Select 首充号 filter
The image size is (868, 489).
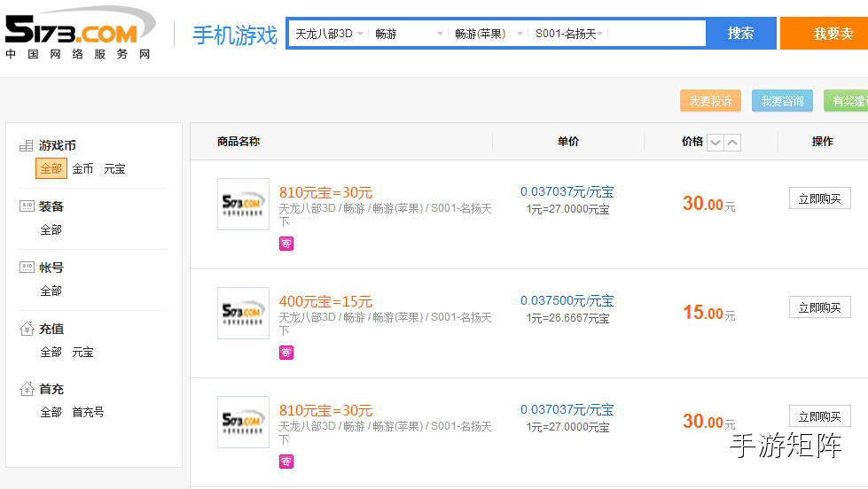pos(88,412)
